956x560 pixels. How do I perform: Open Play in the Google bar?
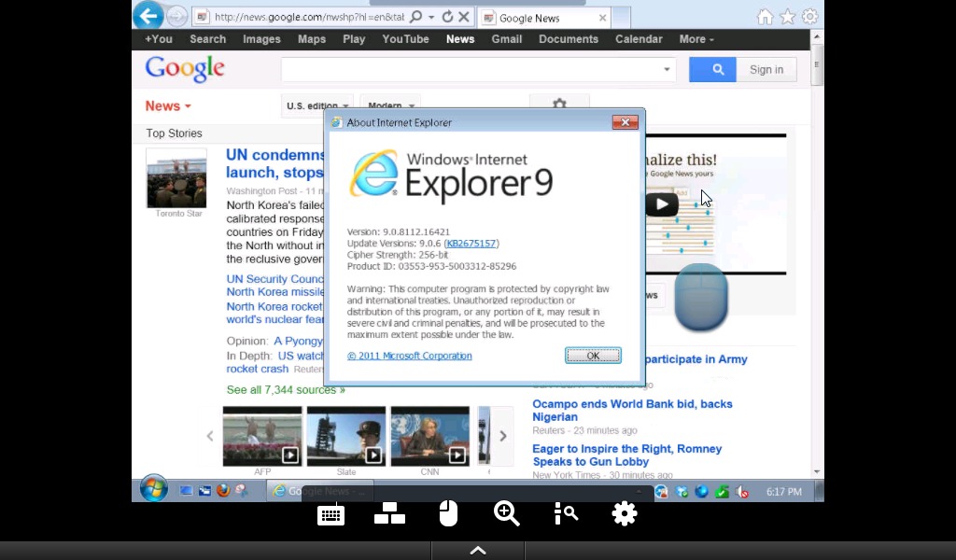pos(354,39)
